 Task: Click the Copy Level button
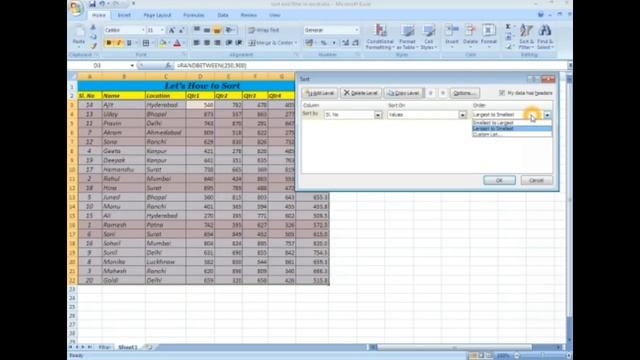[403, 93]
